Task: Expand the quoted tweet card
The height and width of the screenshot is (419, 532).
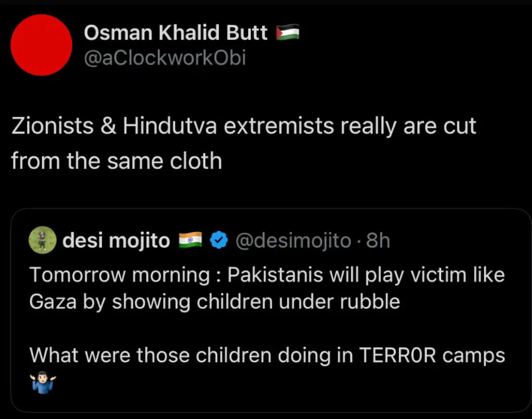Action: [x=266, y=312]
